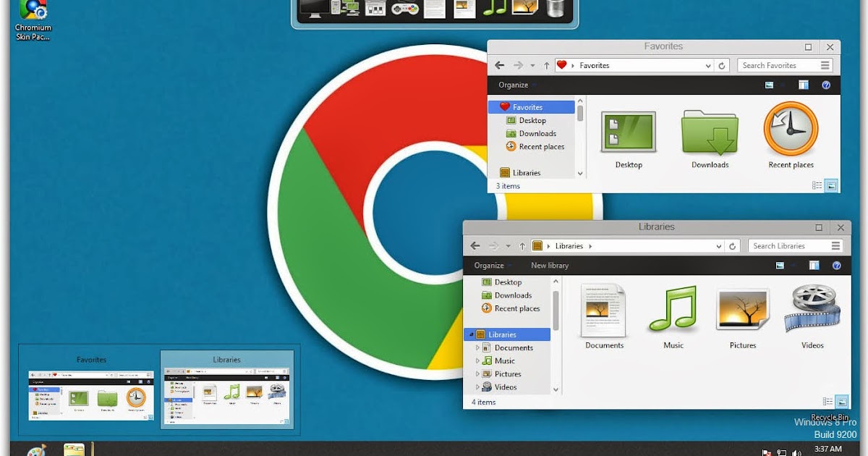
Task: Open the Chromium Skin Pack desktop shortcut
Action: (33, 20)
